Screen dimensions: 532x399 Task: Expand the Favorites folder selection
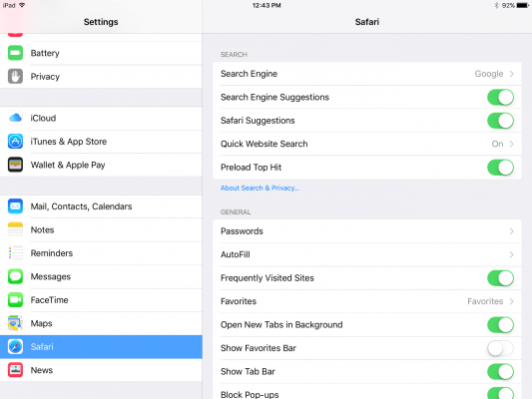tap(367, 301)
